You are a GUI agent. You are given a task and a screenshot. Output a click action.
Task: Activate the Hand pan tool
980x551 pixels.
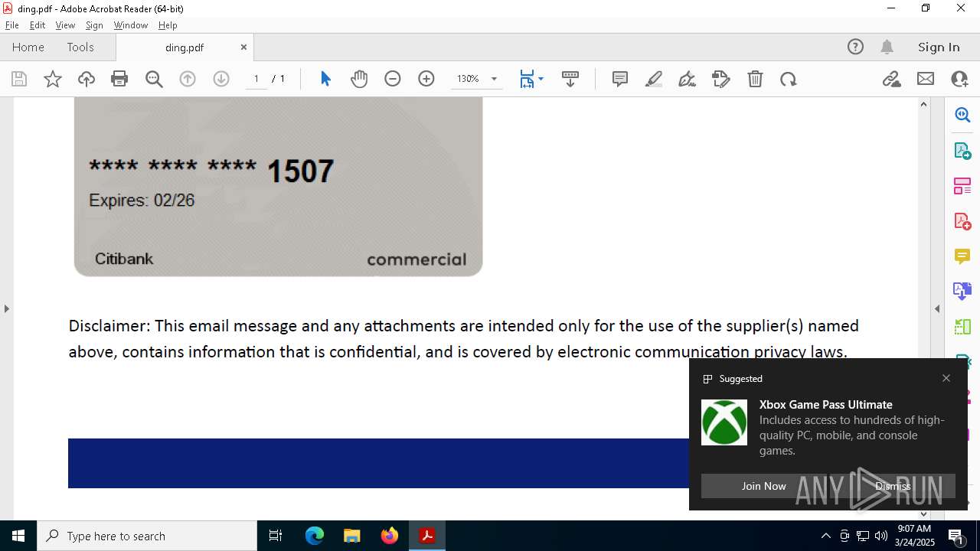point(359,79)
